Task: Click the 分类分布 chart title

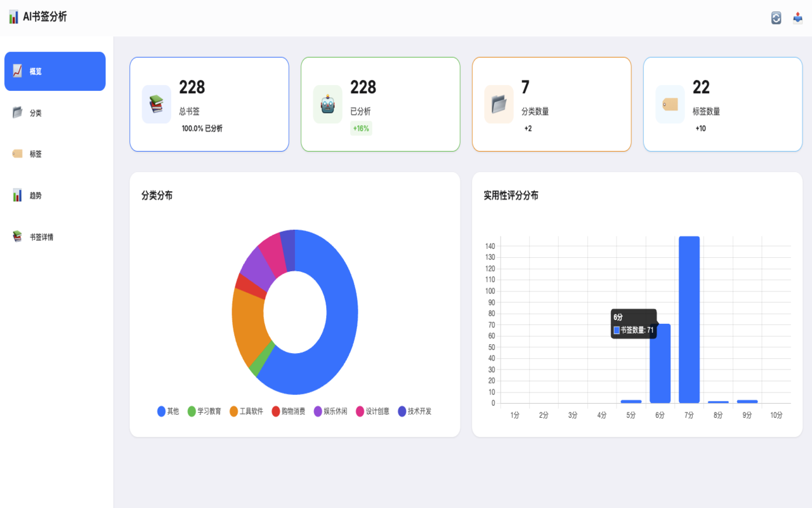Action: [157, 196]
